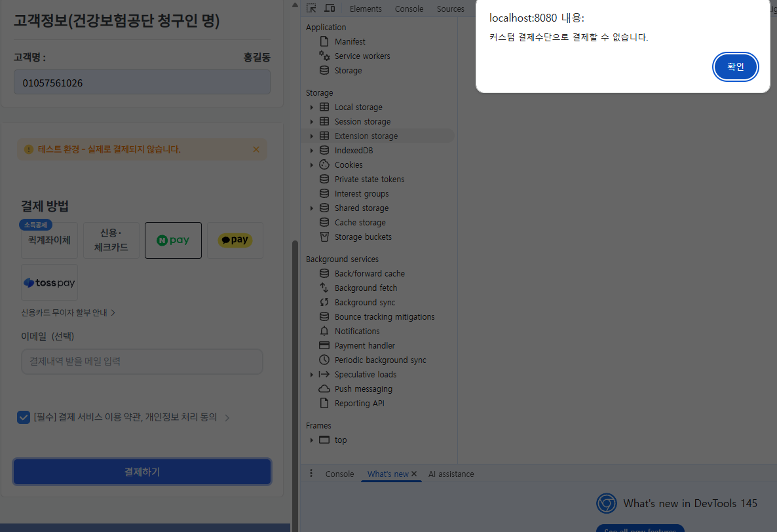The image size is (777, 532).
Task: Select the Notifications bell icon
Action: point(324,331)
